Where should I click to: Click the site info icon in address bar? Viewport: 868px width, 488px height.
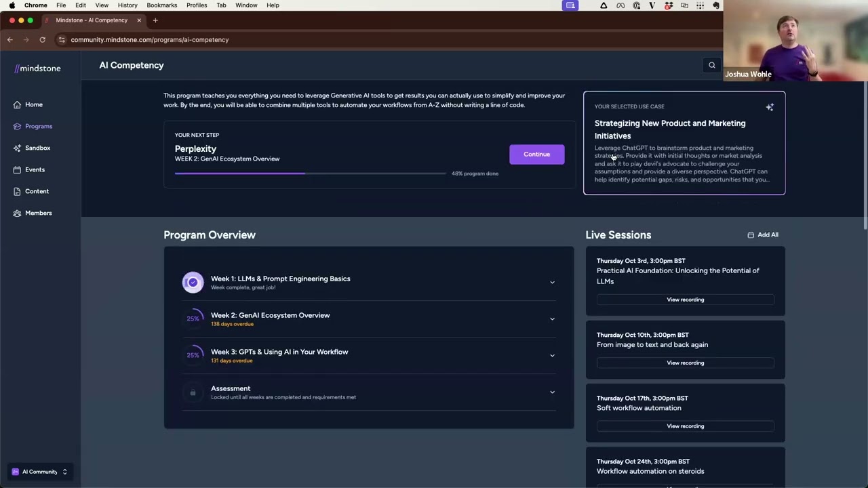point(62,39)
